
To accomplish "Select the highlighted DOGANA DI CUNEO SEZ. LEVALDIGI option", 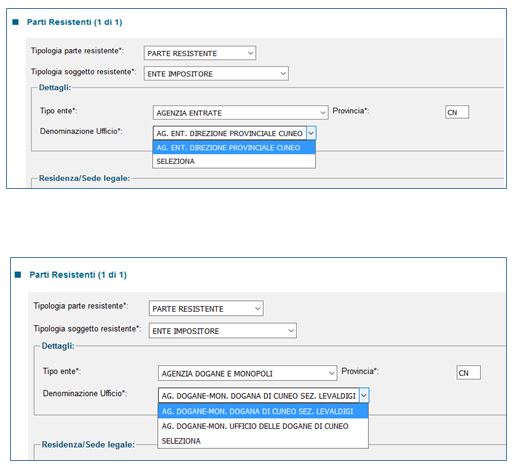I will point(263,411).
